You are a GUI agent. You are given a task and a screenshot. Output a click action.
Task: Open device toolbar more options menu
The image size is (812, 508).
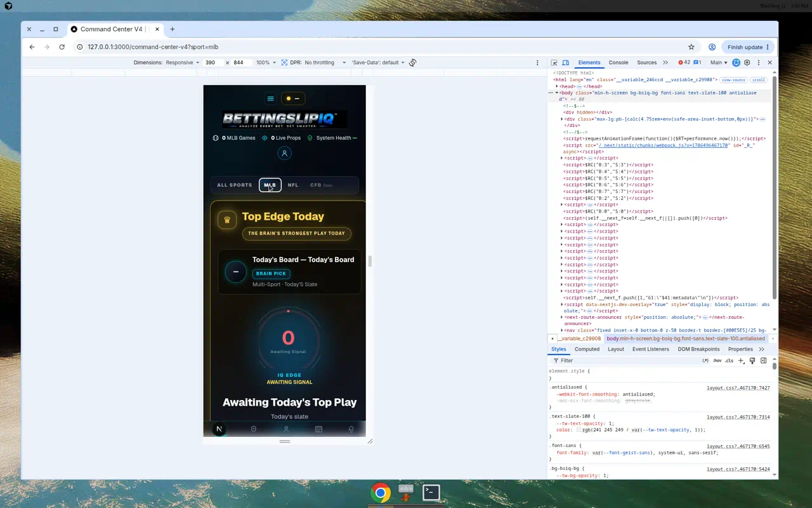[x=537, y=63]
